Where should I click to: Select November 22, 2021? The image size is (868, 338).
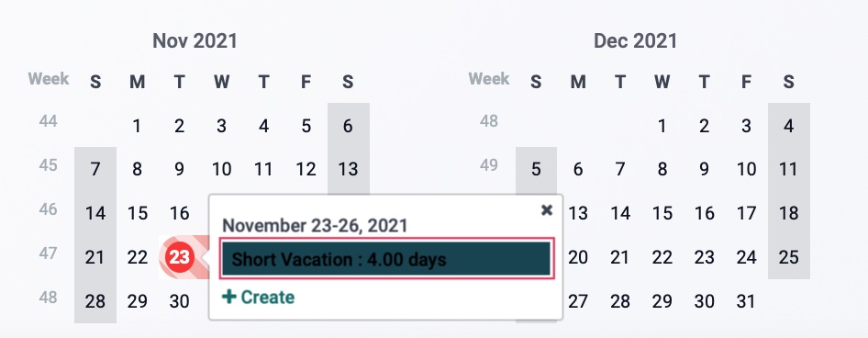coord(138,256)
